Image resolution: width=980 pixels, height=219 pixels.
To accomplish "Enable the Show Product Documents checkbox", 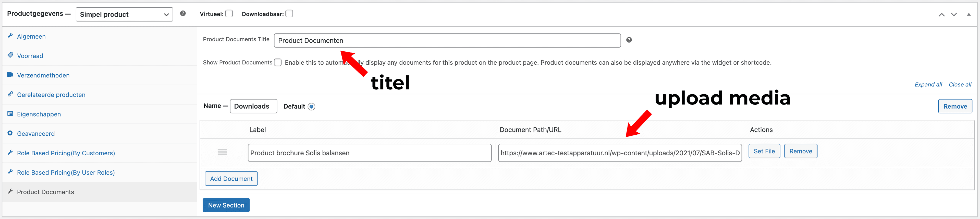I will click(278, 62).
